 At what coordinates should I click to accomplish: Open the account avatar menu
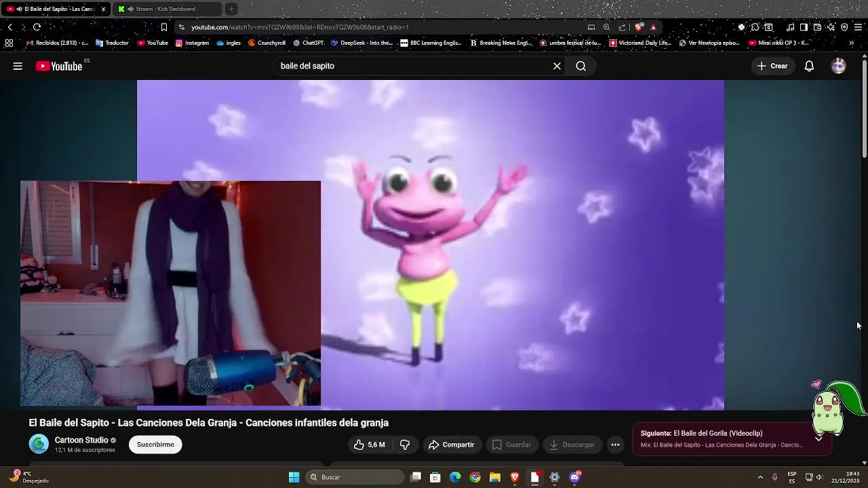[x=839, y=66]
